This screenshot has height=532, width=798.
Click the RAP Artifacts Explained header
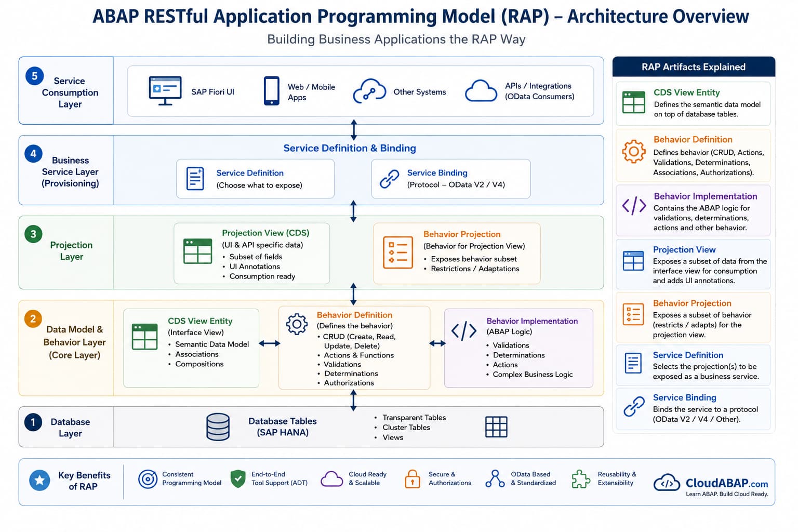[694, 67]
